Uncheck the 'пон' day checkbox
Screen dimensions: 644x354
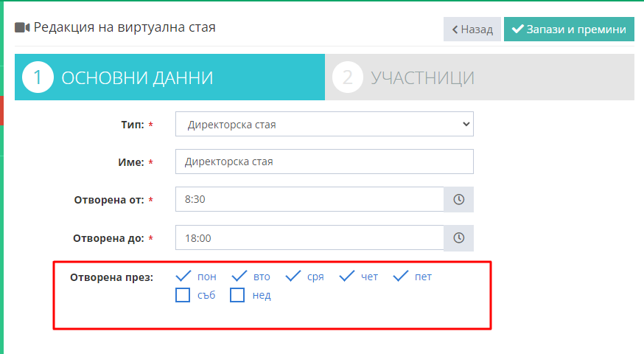(x=183, y=277)
